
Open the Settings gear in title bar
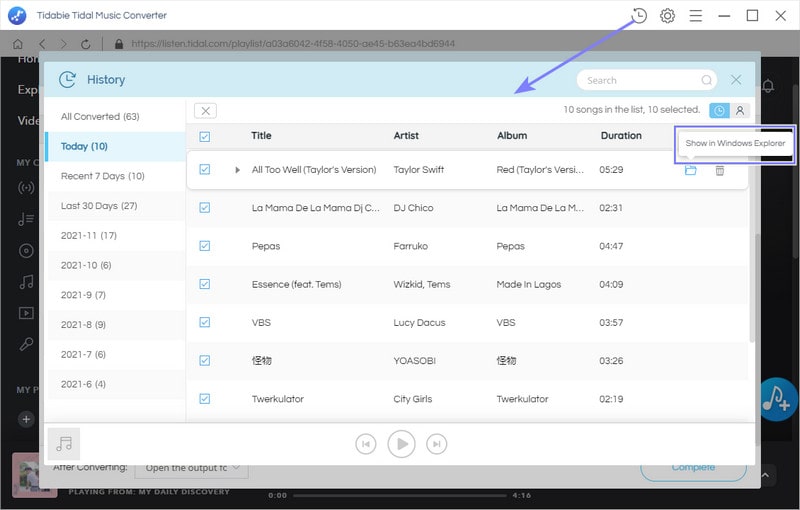coord(667,15)
